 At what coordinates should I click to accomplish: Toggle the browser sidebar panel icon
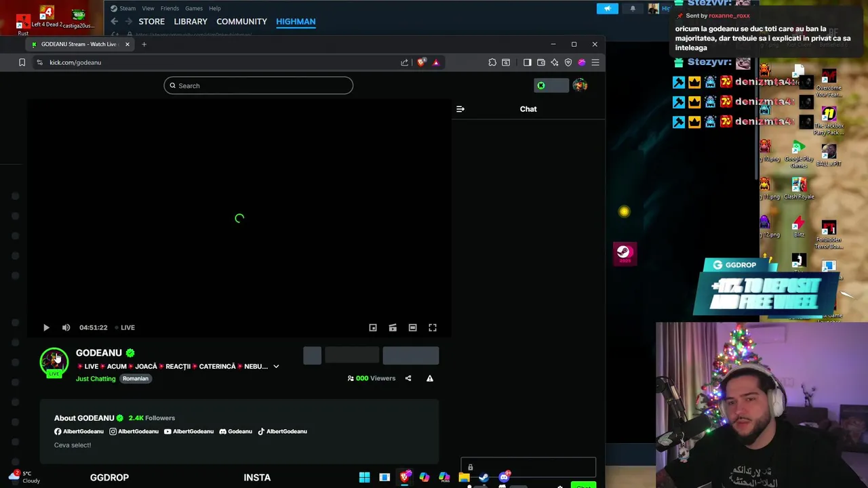(528, 62)
